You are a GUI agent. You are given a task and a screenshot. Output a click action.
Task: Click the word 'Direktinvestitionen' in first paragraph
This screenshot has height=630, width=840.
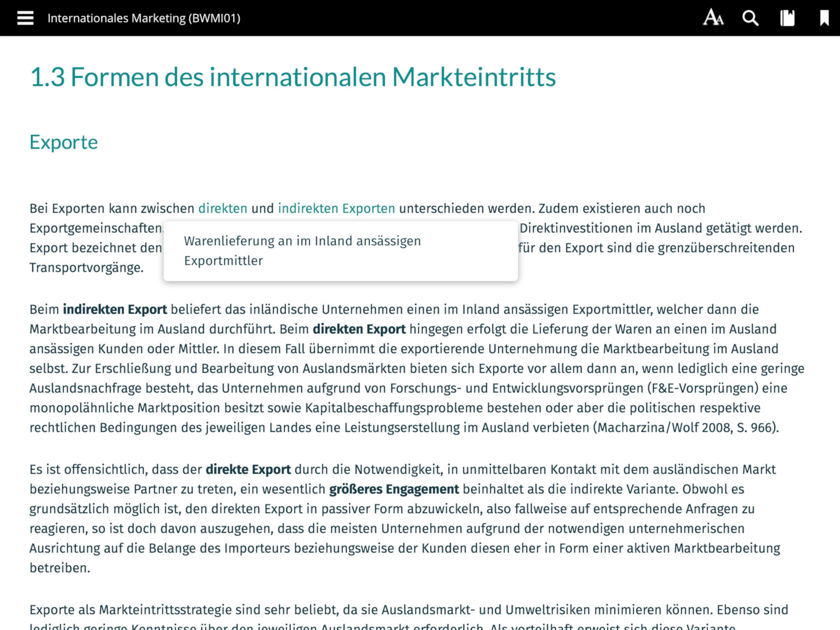576,228
